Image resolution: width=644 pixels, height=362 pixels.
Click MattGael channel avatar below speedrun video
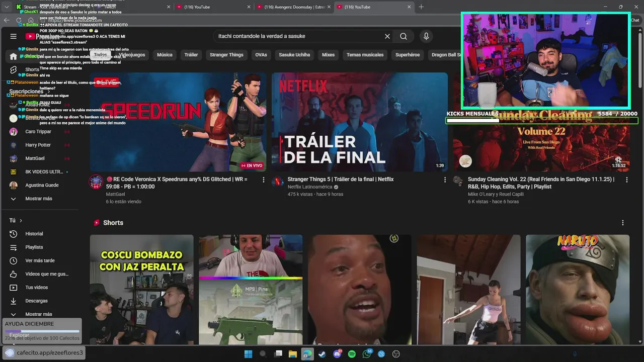coord(96,182)
